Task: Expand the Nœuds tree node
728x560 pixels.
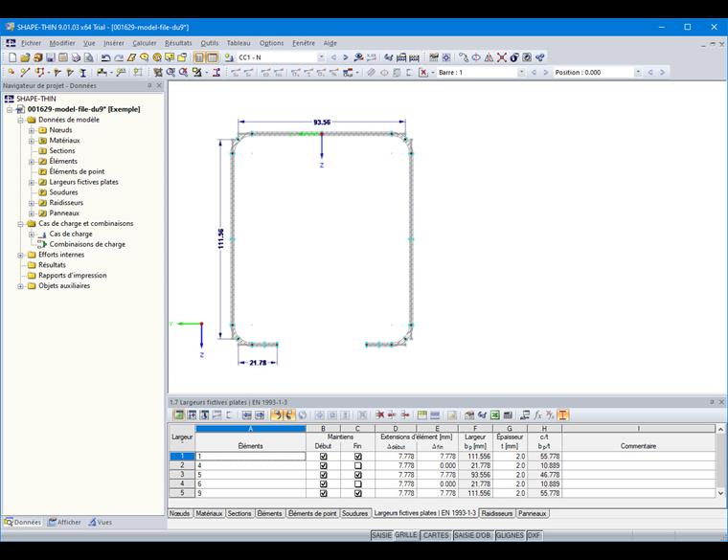Action: [32, 130]
